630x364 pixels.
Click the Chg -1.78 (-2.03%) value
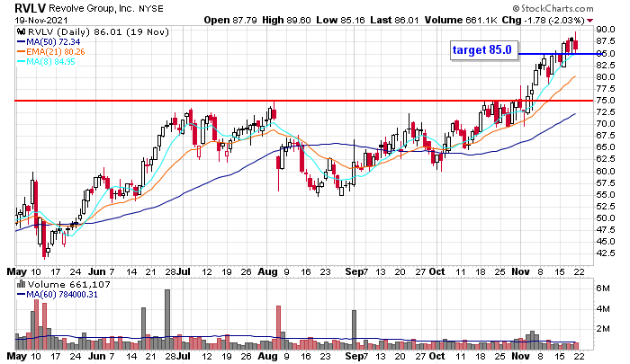click(544, 20)
